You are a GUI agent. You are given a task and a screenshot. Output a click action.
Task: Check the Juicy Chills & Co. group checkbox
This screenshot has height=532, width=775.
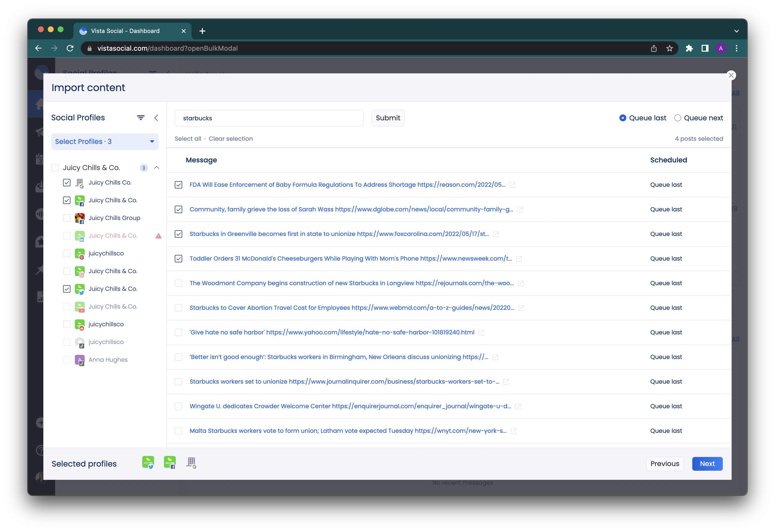tap(55, 168)
